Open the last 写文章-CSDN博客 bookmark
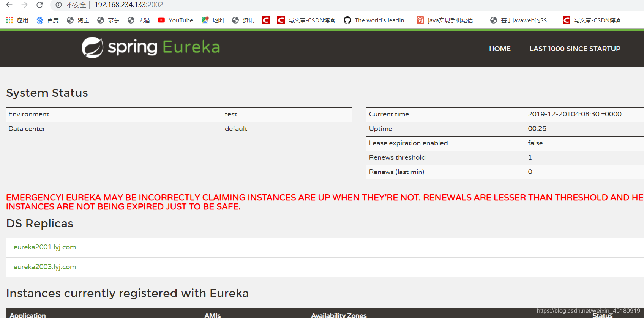644x318 pixels. click(x=592, y=20)
